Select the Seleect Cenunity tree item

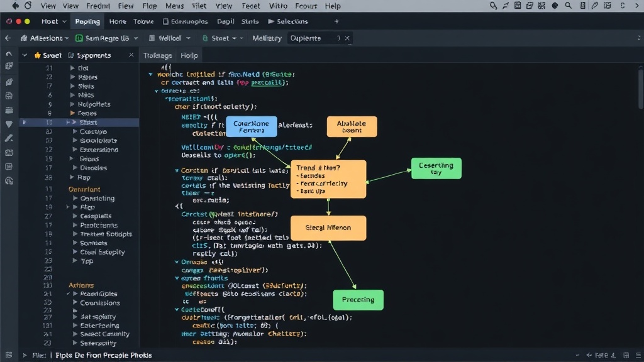(105, 334)
